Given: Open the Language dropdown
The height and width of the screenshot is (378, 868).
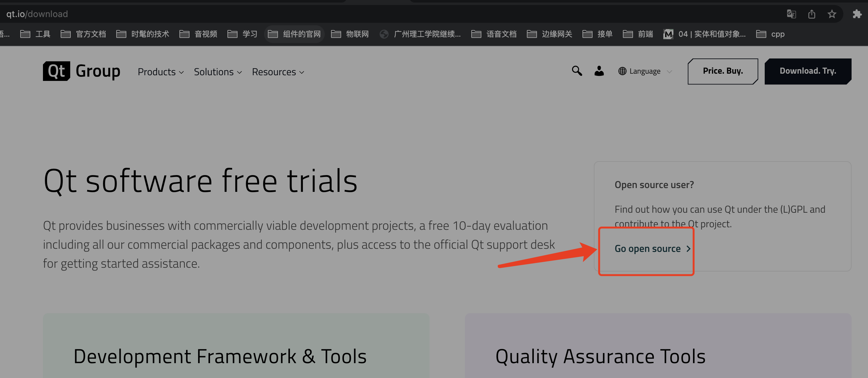Looking at the screenshot, I should click(x=645, y=71).
